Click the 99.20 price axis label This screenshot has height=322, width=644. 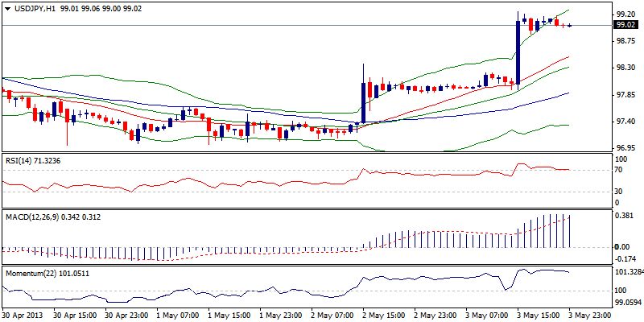tap(625, 14)
